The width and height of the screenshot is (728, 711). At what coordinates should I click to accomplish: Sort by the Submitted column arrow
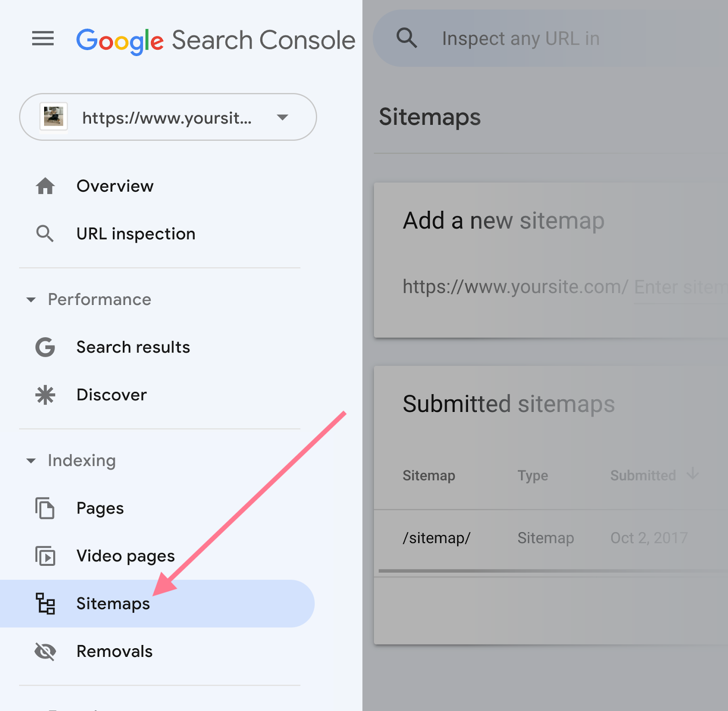tap(693, 475)
